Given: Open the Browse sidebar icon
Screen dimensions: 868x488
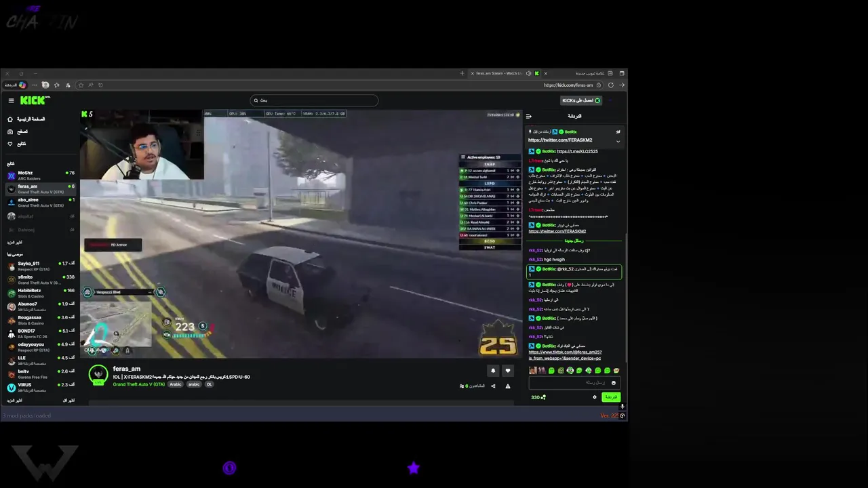Looking at the screenshot, I should [10, 131].
